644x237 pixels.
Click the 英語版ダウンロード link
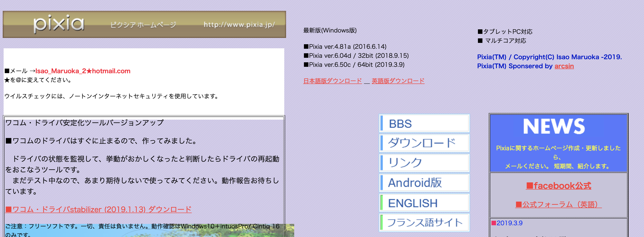click(x=398, y=81)
